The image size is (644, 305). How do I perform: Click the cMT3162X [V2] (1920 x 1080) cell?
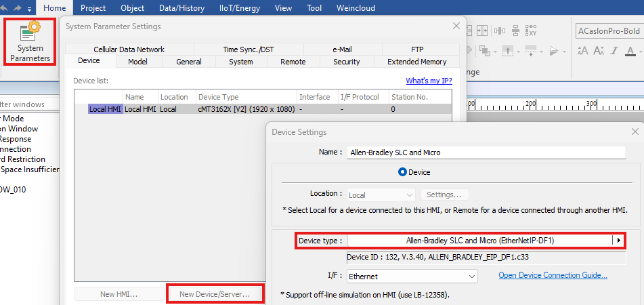click(246, 109)
